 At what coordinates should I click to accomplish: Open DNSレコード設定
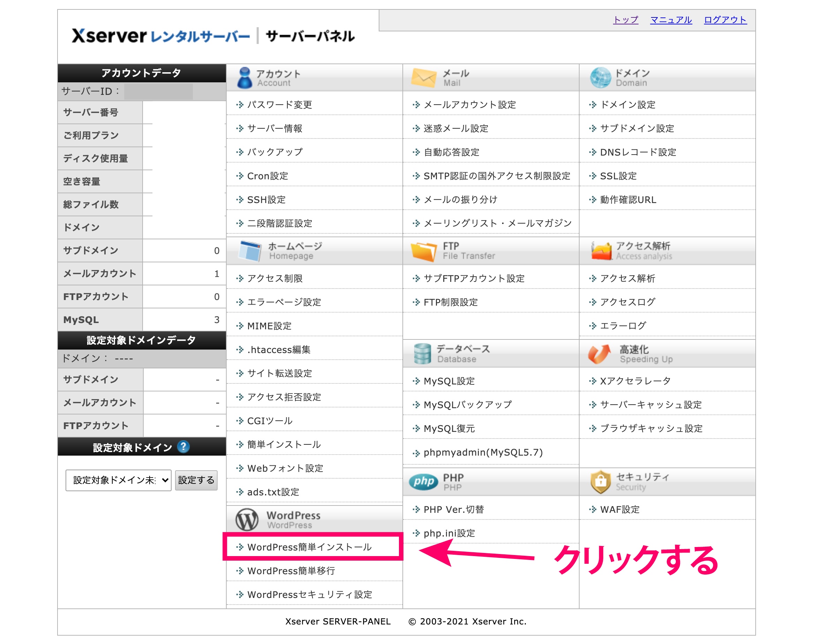[638, 152]
